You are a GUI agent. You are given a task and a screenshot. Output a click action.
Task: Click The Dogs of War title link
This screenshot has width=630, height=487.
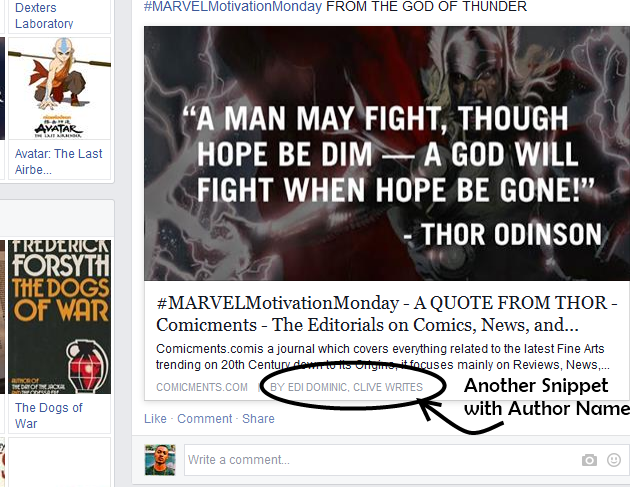(x=48, y=415)
